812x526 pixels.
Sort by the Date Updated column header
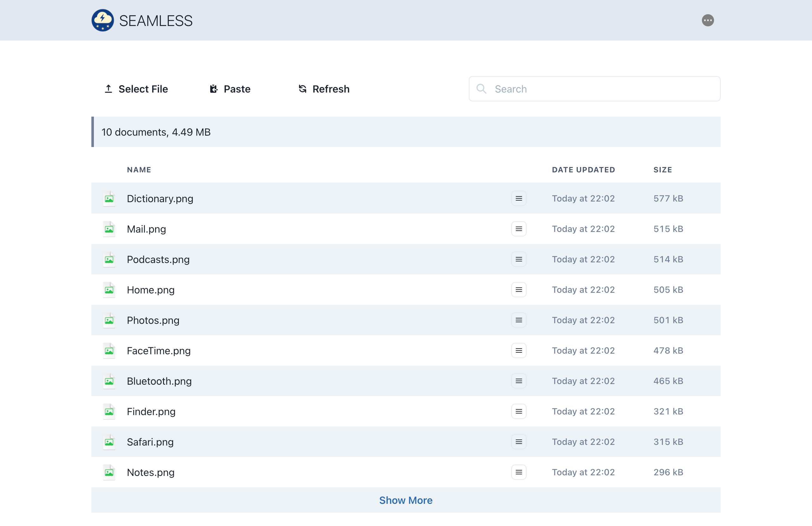pyautogui.click(x=583, y=170)
